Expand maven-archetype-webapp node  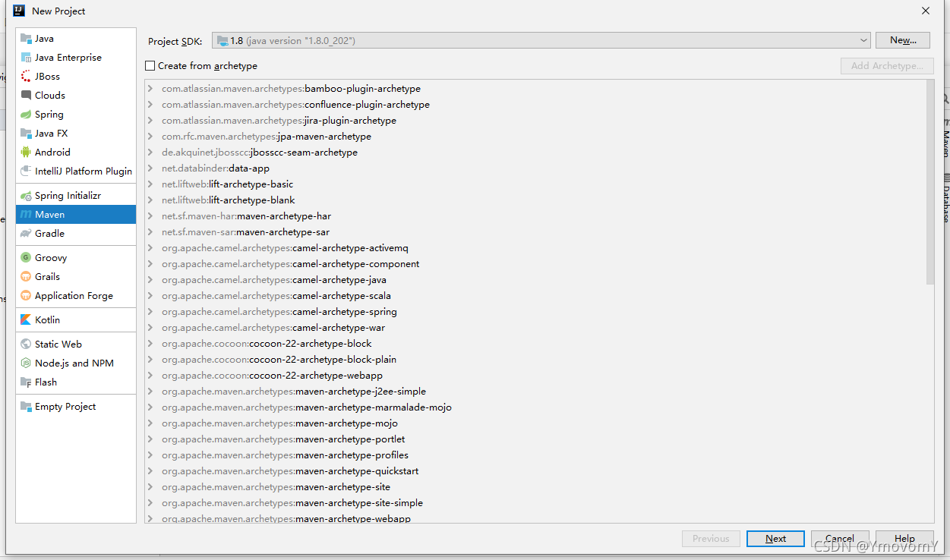[151, 519]
